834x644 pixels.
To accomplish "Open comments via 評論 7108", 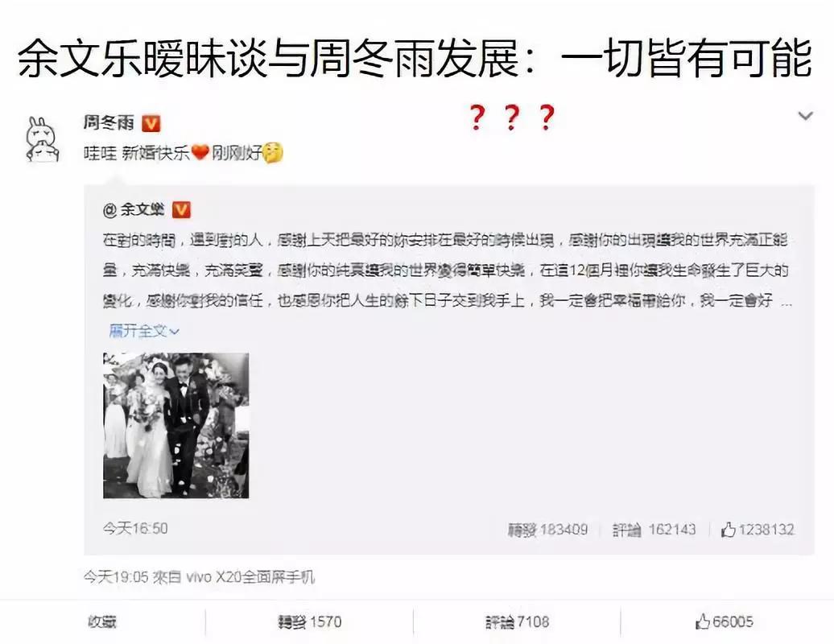I will pos(517,621).
